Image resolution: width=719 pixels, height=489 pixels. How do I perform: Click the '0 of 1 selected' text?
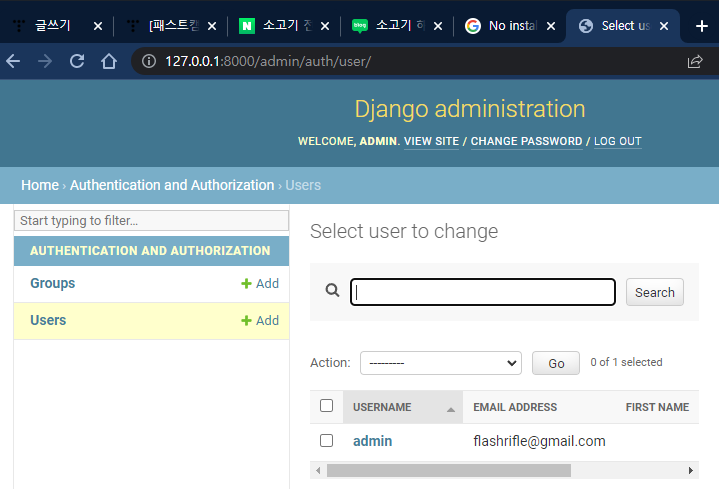point(626,362)
